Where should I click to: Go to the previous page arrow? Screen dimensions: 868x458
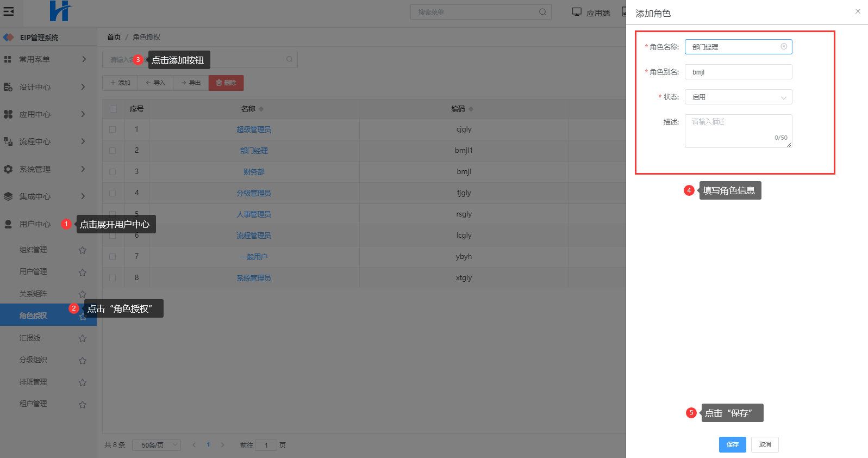tap(194, 445)
